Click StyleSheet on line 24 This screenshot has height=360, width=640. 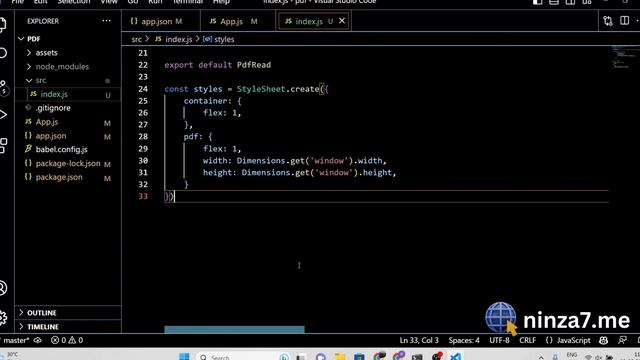pyautogui.click(x=261, y=89)
